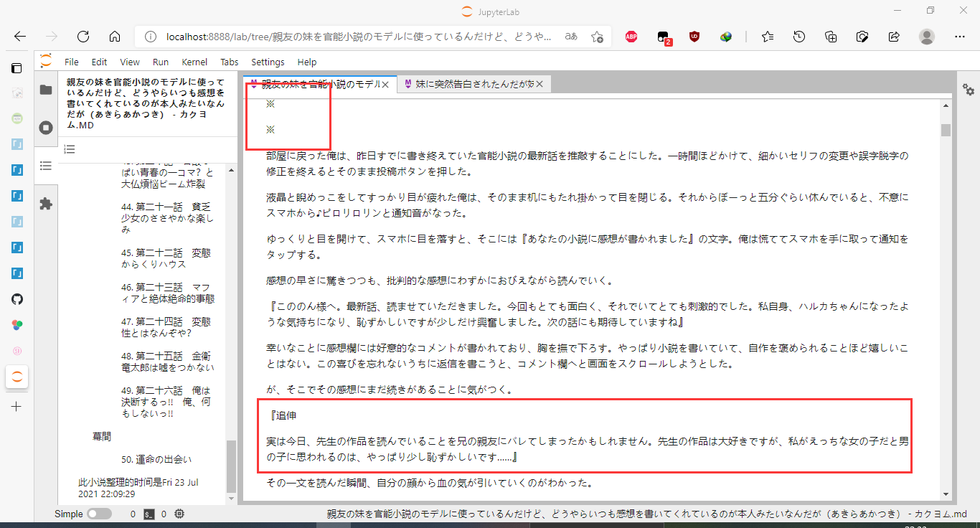Open the browser Favorites list
980x528 pixels.
(x=768, y=37)
